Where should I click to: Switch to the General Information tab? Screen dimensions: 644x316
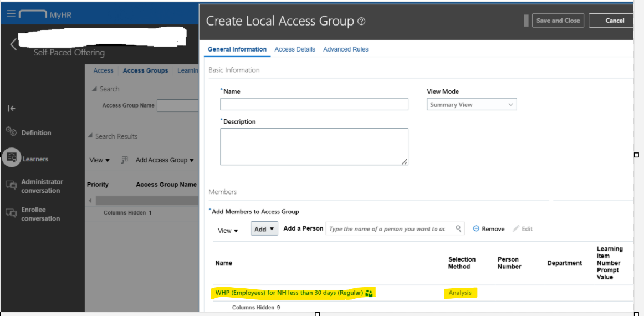point(237,49)
